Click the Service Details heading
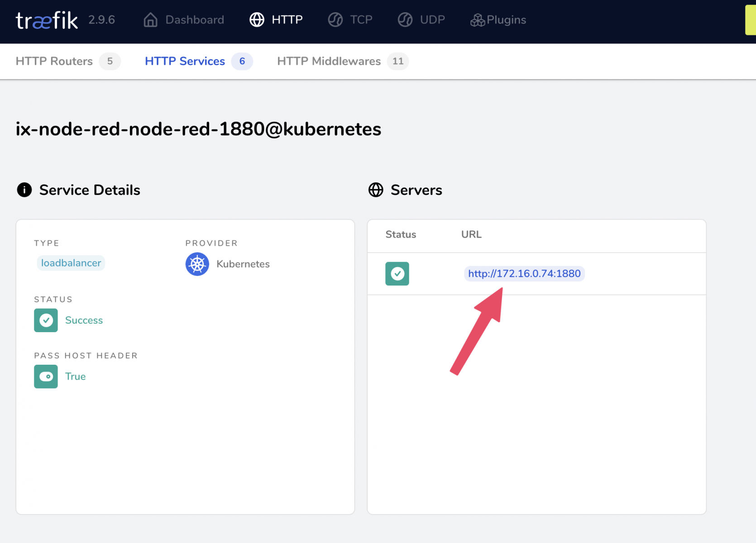 90,190
